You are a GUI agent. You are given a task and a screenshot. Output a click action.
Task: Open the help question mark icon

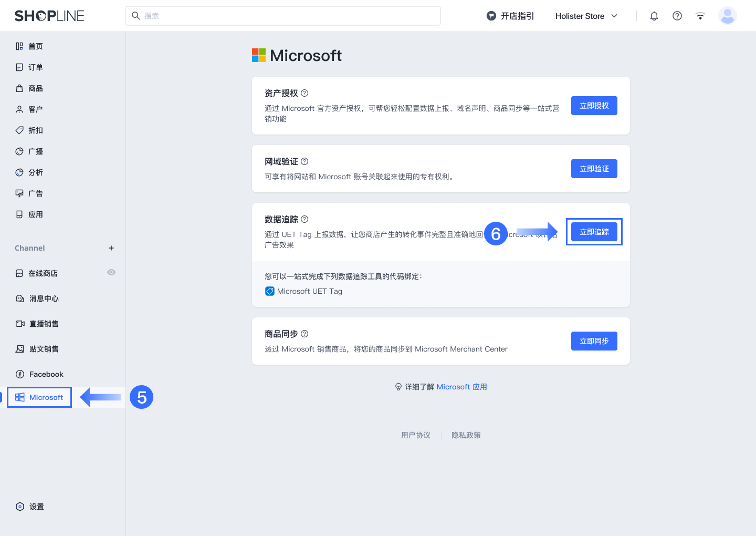[677, 16]
